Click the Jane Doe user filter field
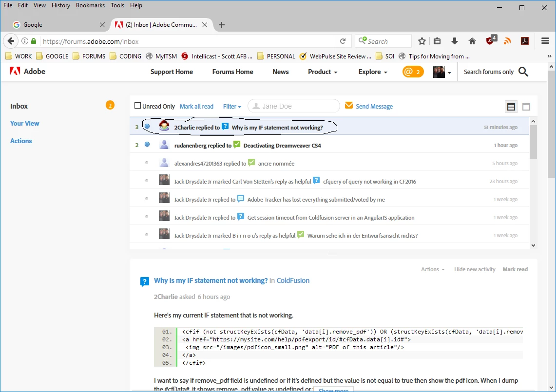 pyautogui.click(x=294, y=106)
